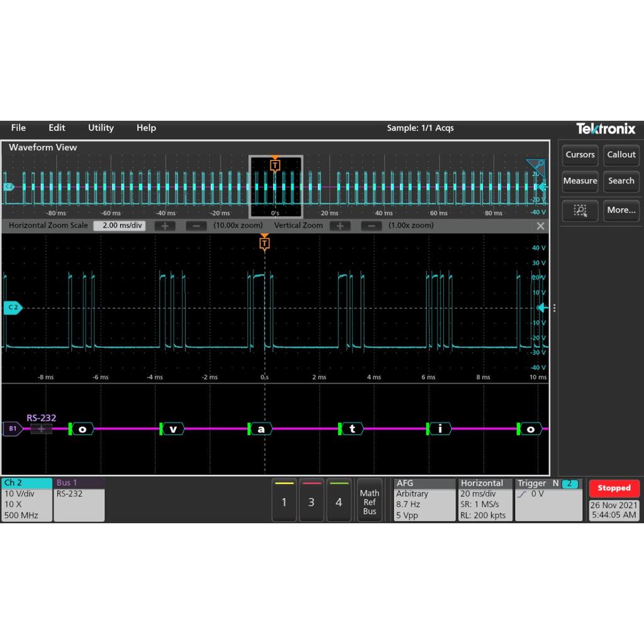Image resolution: width=644 pixels, height=644 pixels.
Task: Open the Horizontal 20 ms/div badge
Action: 484,499
